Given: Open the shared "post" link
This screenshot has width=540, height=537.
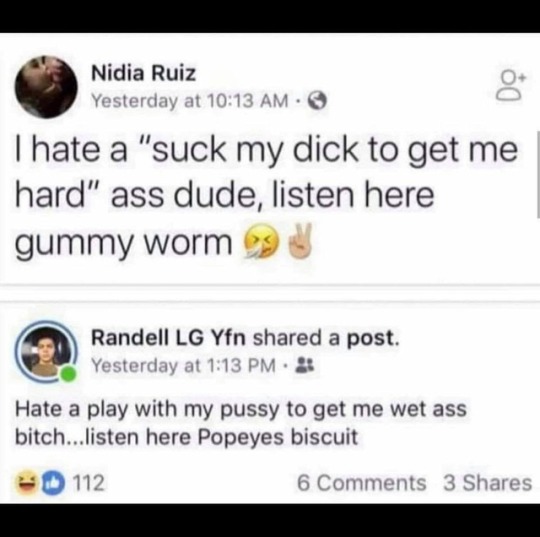Looking at the screenshot, I should (373, 338).
